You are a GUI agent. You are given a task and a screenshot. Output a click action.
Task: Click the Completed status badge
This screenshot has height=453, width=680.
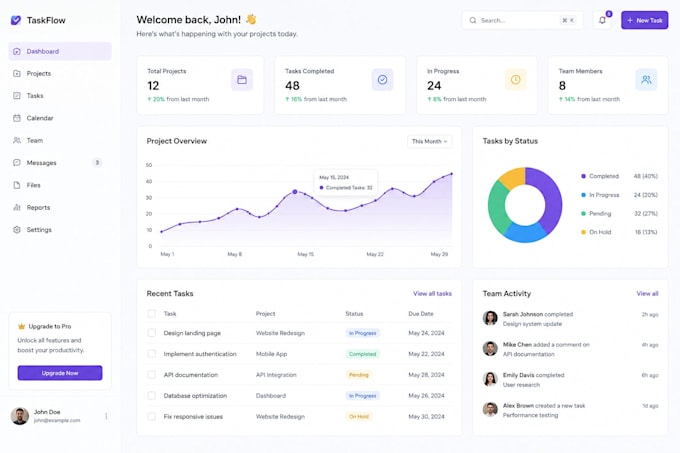coord(363,354)
